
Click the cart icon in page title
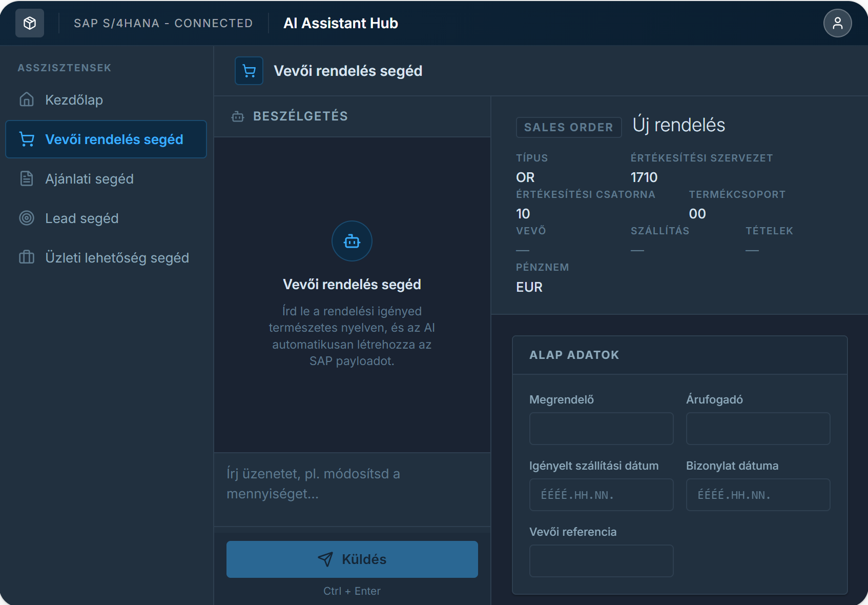click(249, 71)
